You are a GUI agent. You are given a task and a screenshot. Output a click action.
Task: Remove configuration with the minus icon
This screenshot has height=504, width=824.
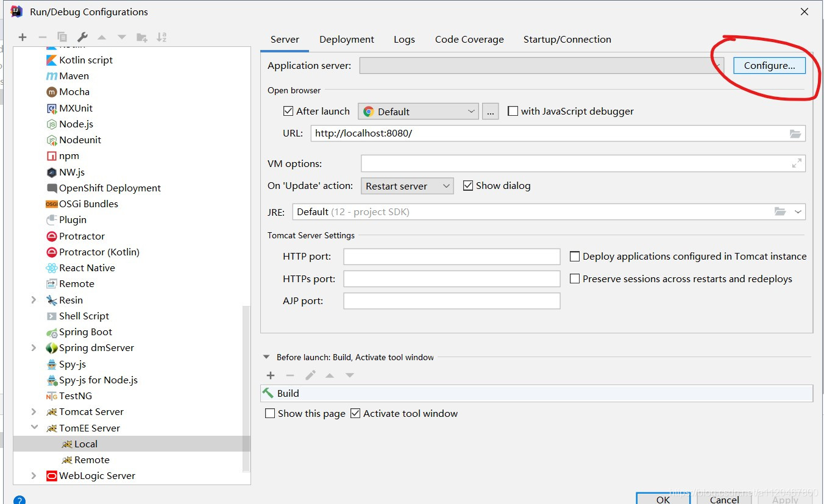(x=42, y=37)
